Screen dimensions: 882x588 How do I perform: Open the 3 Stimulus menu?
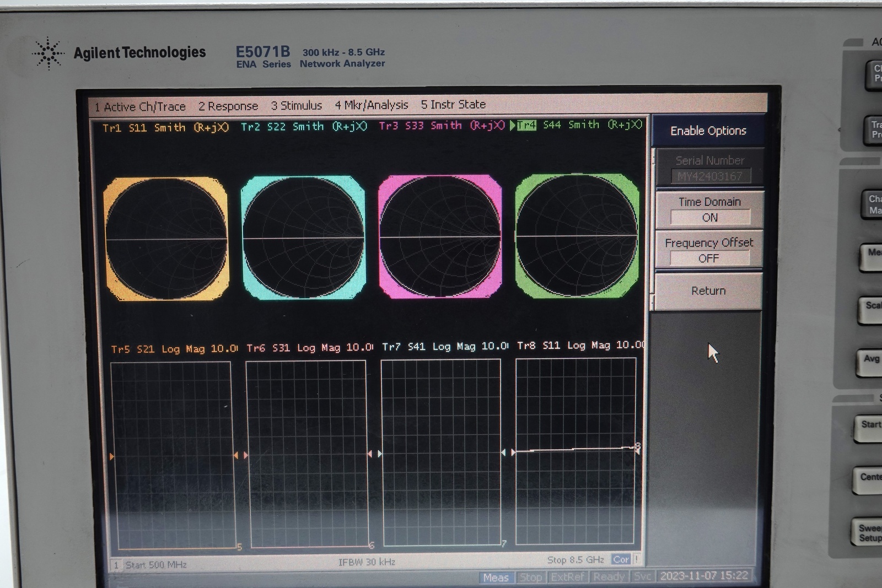[x=297, y=105]
